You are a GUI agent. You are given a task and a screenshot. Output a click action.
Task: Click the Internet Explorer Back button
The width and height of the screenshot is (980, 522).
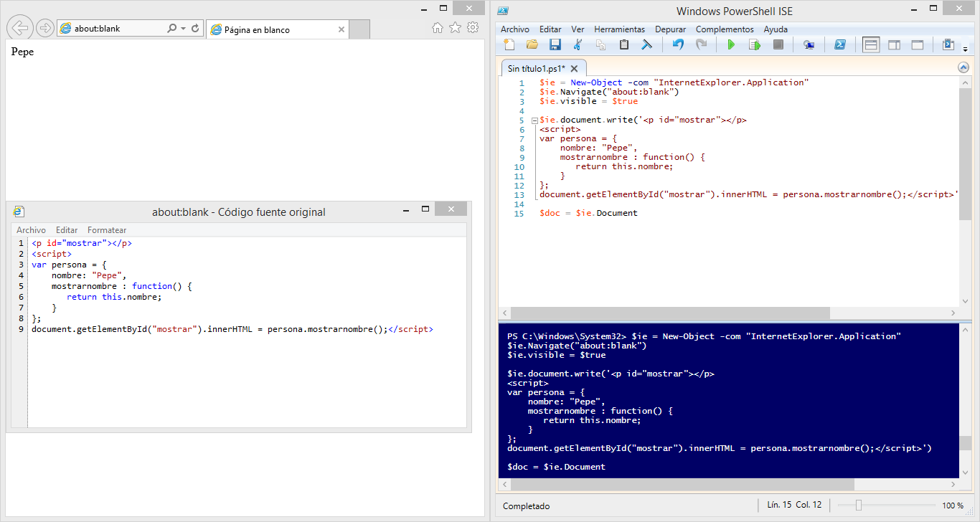(x=21, y=28)
